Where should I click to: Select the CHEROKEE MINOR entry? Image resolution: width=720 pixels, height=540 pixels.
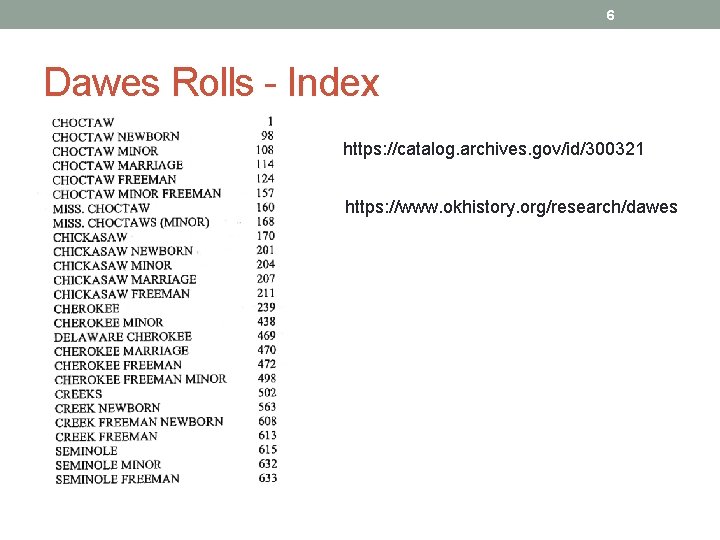[x=108, y=323]
